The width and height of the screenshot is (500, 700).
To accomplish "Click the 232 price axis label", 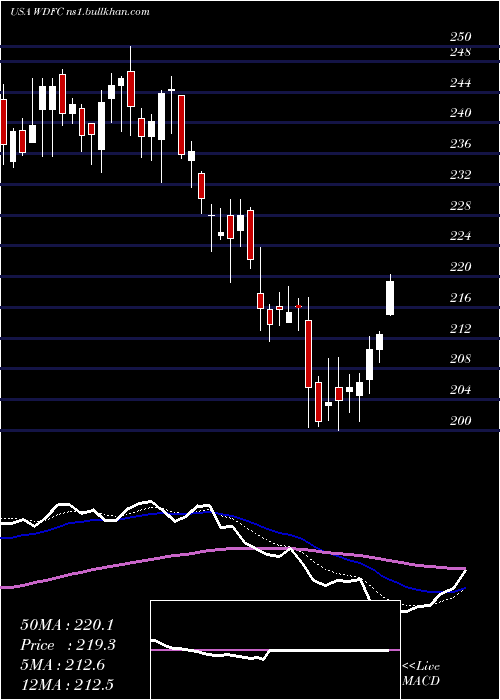I will (x=460, y=175).
